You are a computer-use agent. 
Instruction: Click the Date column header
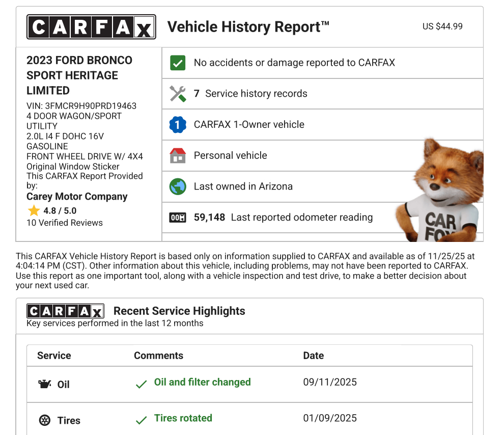pos(313,356)
